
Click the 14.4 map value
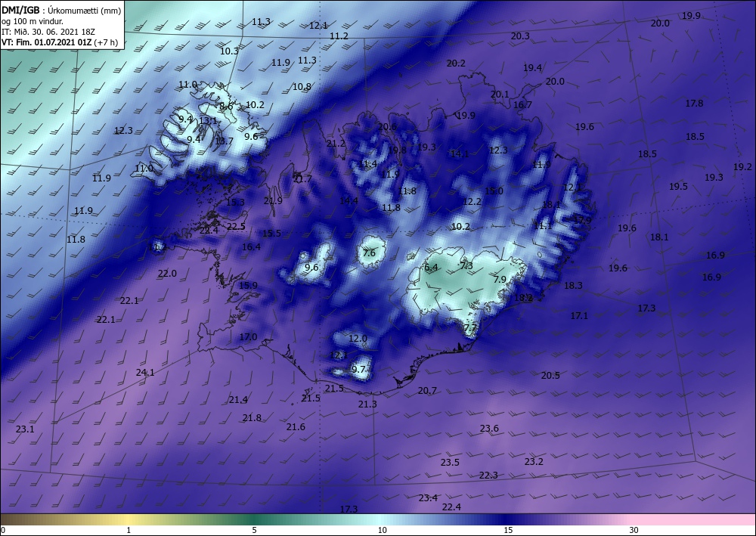pyautogui.click(x=349, y=200)
